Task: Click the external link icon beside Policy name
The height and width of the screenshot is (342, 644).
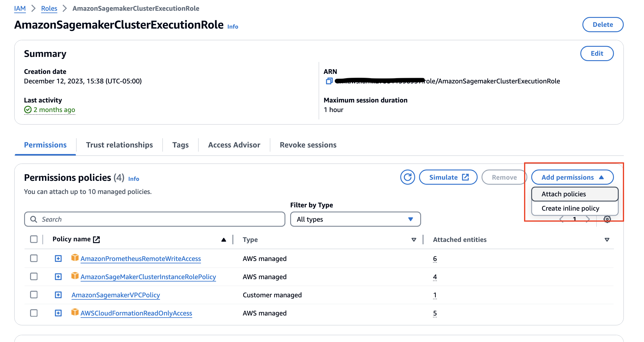Action: point(96,240)
